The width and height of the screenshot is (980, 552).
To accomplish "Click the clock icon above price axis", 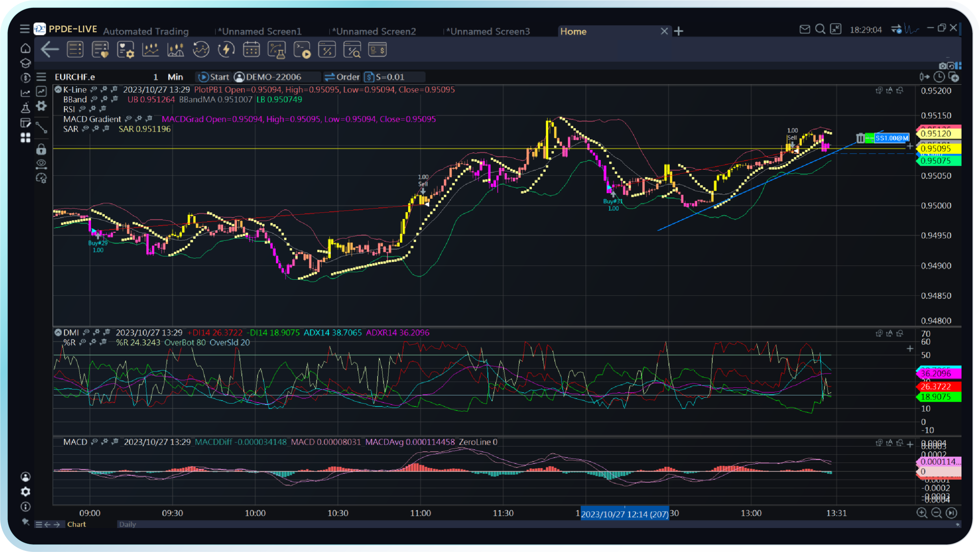I will point(939,77).
